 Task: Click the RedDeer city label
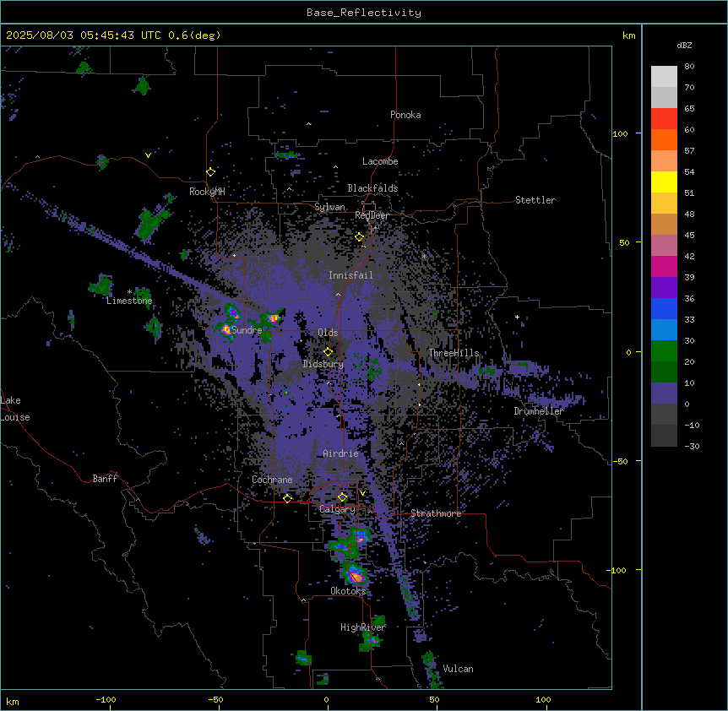(x=372, y=215)
